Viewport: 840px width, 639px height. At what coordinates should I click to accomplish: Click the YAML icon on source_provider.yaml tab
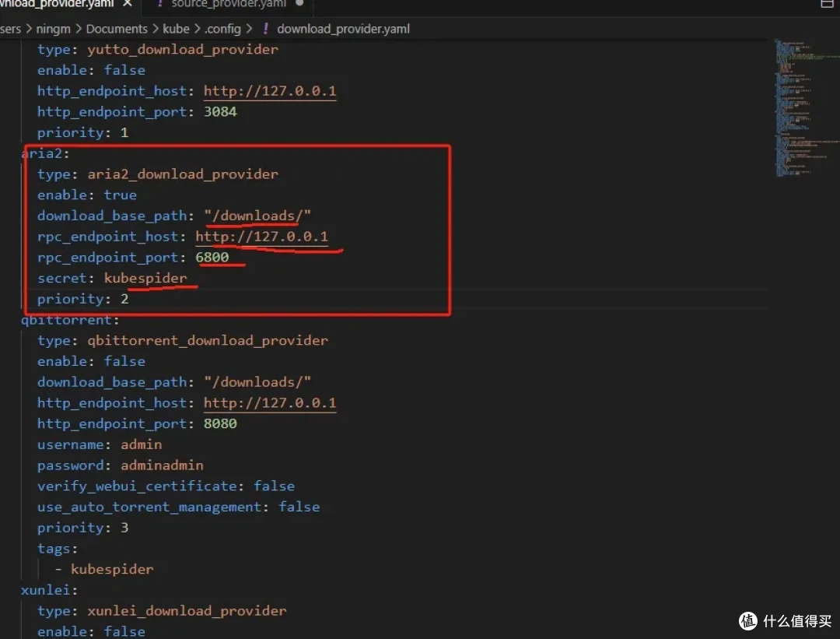(x=159, y=4)
